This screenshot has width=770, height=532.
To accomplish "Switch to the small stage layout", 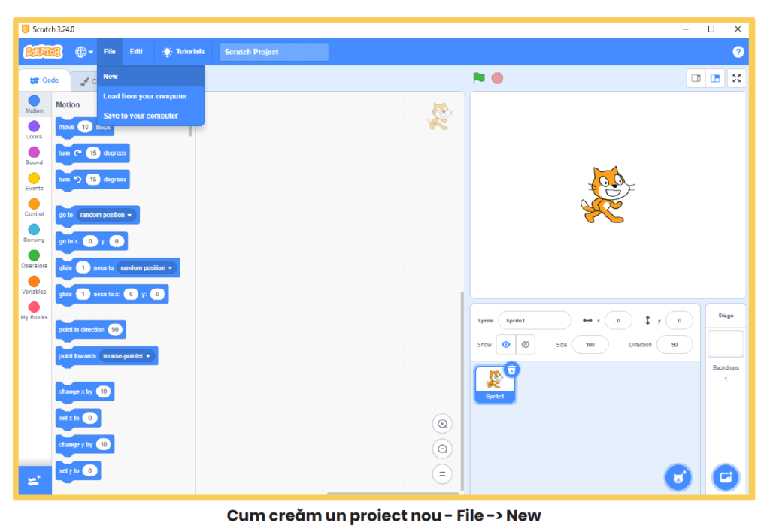I will click(x=696, y=78).
